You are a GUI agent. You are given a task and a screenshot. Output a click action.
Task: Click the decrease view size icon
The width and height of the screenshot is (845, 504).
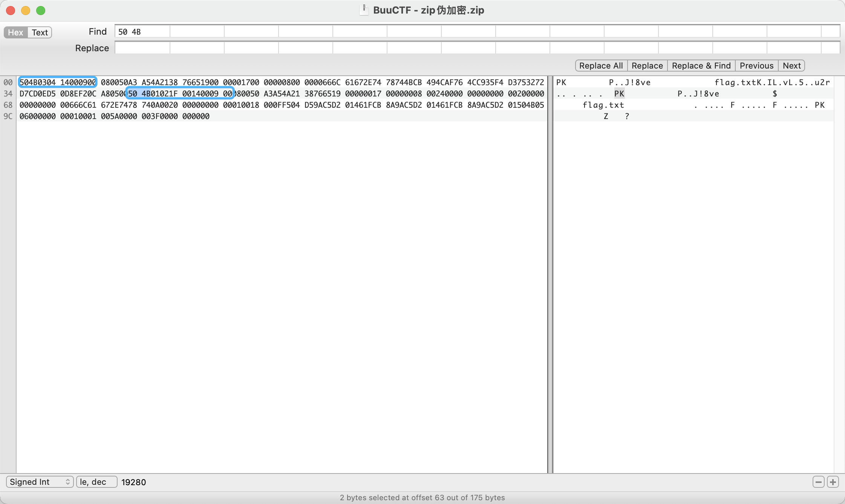pyautogui.click(x=818, y=482)
